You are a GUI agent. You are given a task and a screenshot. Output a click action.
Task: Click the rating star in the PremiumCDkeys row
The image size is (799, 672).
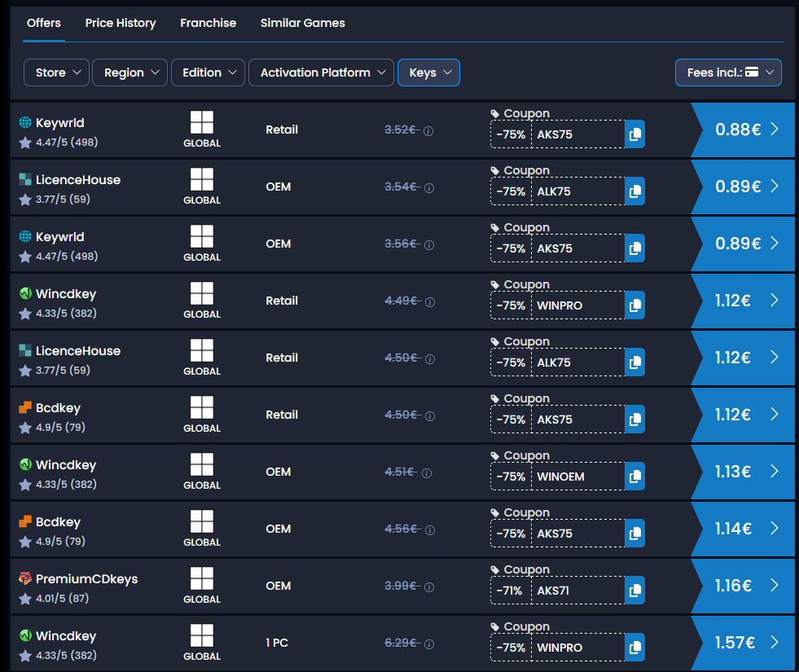(x=25, y=599)
